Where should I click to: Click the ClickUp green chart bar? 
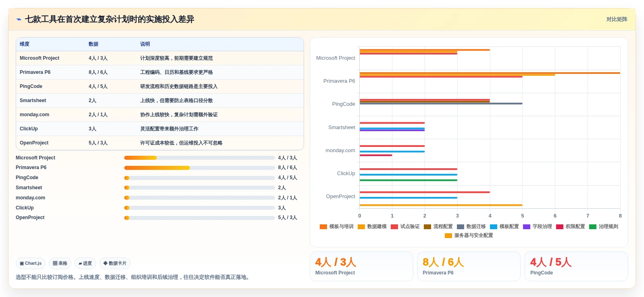(x=408, y=180)
